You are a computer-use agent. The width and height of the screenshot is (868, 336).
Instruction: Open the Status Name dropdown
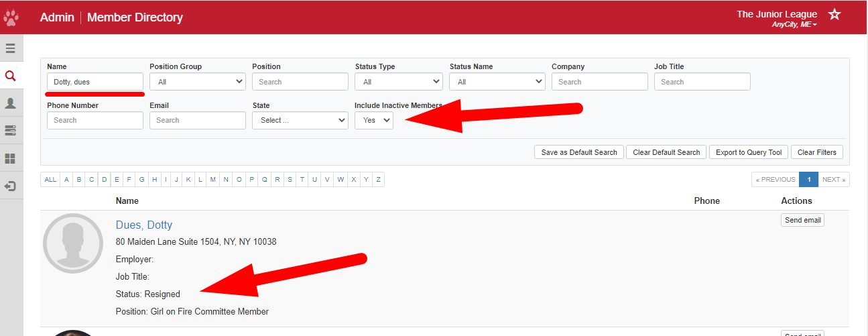(x=497, y=82)
